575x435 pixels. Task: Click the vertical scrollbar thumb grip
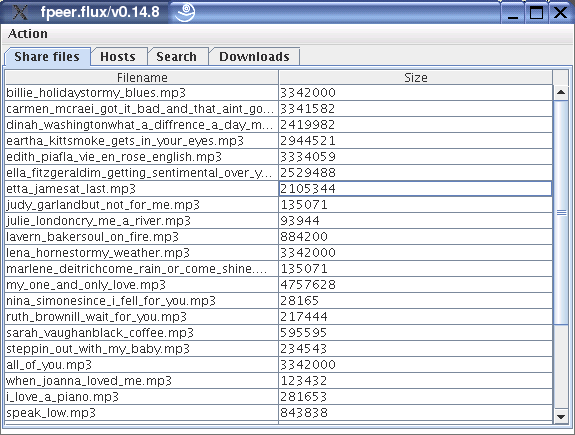pos(561,213)
